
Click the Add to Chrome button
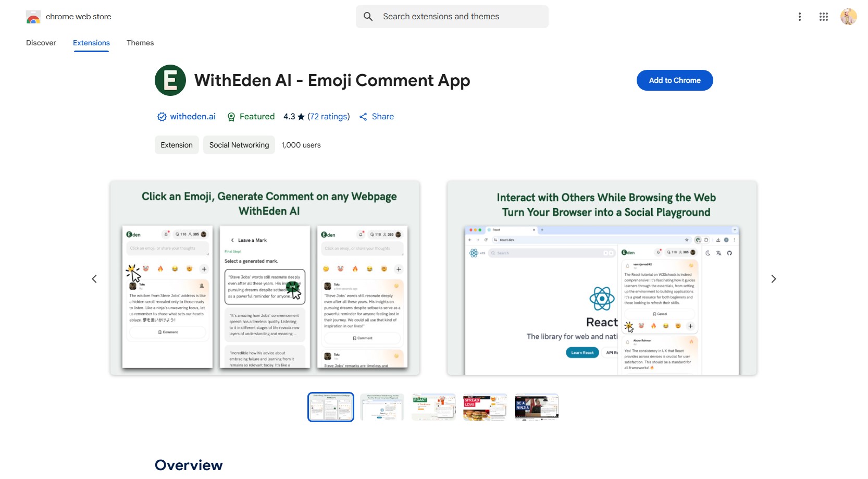click(674, 80)
